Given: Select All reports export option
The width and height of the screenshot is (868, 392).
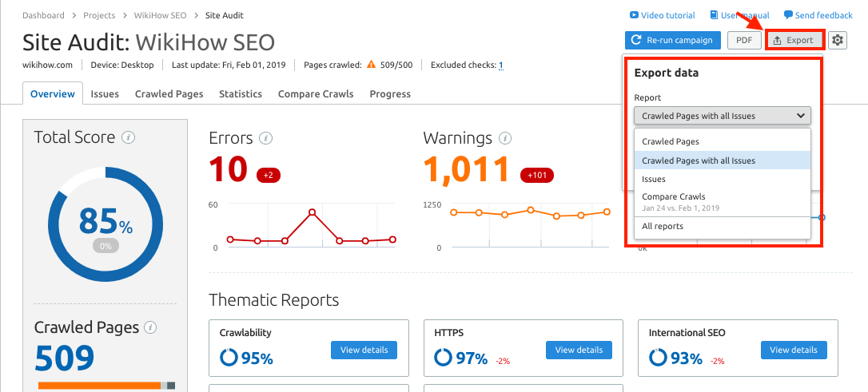Looking at the screenshot, I should [723, 226].
